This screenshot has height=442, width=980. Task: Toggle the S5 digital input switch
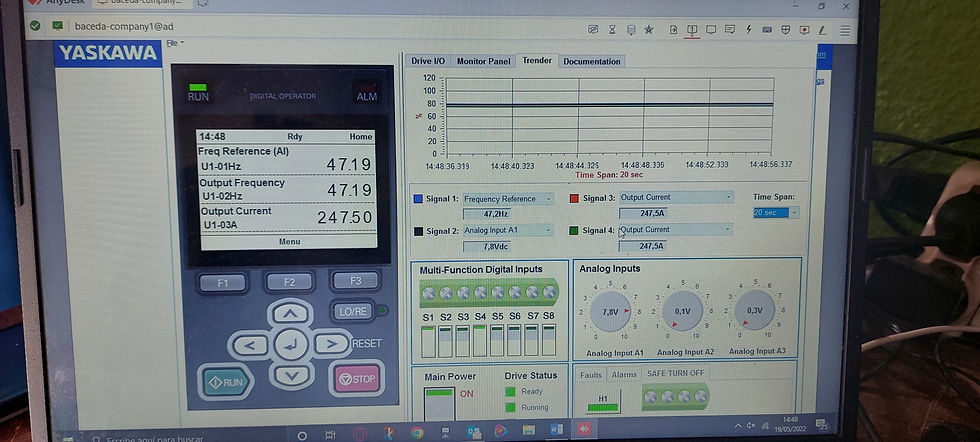pos(497,340)
